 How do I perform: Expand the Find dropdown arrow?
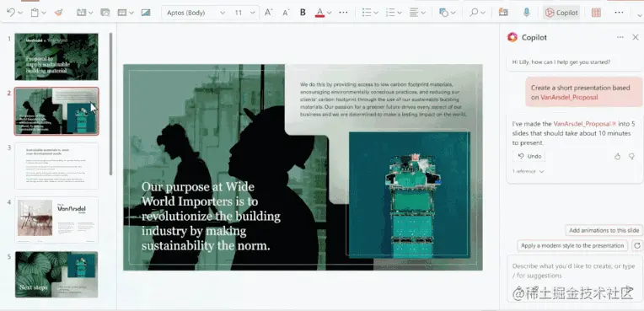coord(483,13)
